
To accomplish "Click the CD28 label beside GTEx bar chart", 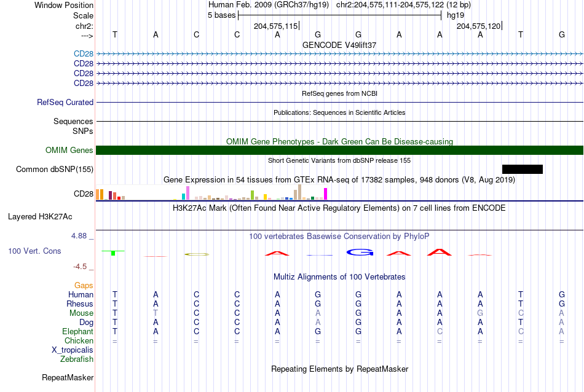I will [84, 194].
